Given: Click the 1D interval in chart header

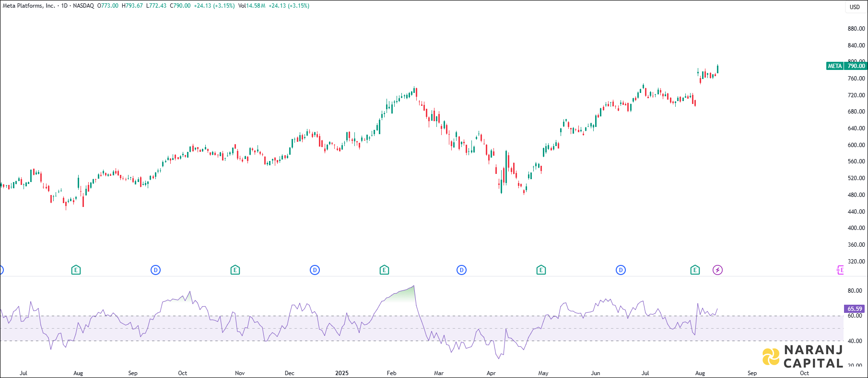Looking at the screenshot, I should pyautogui.click(x=64, y=6).
